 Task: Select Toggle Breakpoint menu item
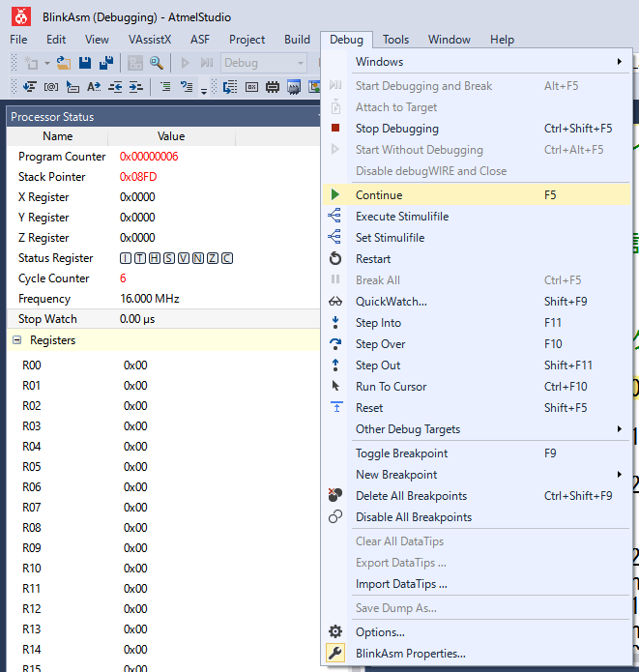point(477,453)
